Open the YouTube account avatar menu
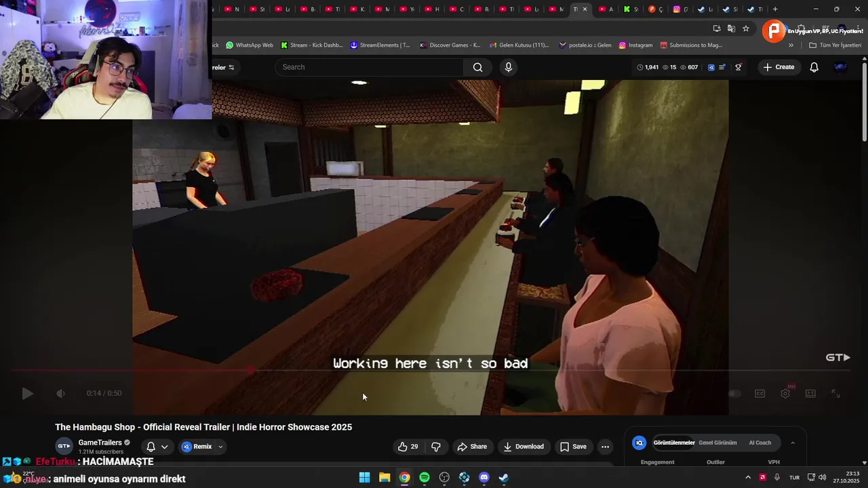868x488 pixels. tap(840, 67)
